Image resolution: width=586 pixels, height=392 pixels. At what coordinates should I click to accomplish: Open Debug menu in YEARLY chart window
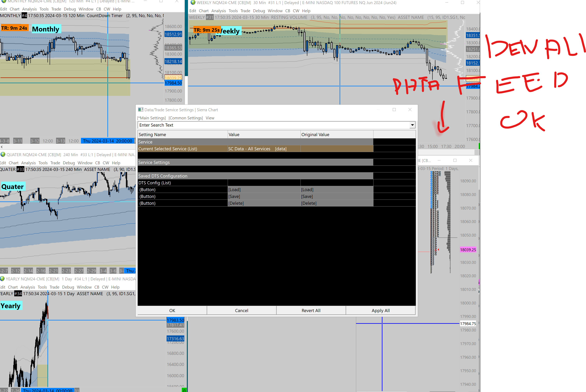click(68, 287)
